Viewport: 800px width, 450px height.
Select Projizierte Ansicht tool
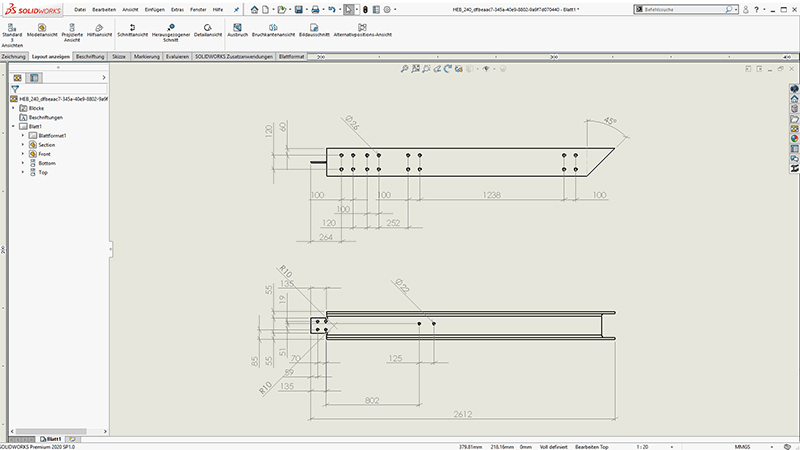tap(72, 25)
